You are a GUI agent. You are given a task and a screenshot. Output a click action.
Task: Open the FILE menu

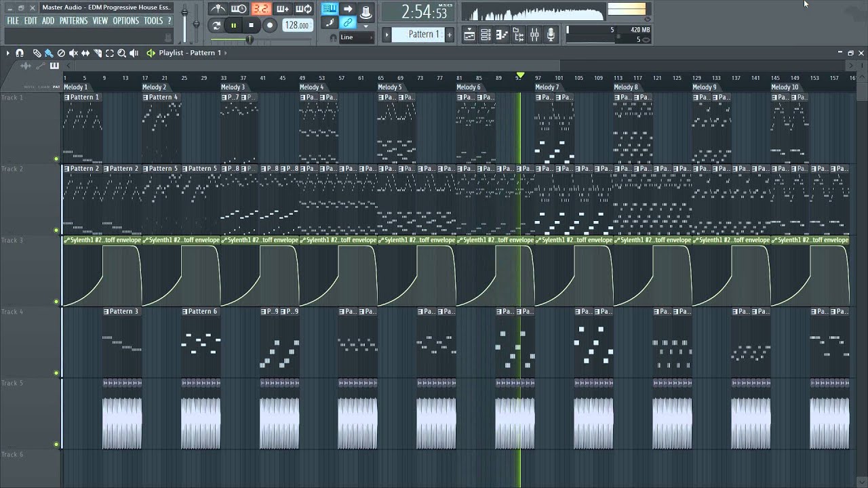coord(13,21)
